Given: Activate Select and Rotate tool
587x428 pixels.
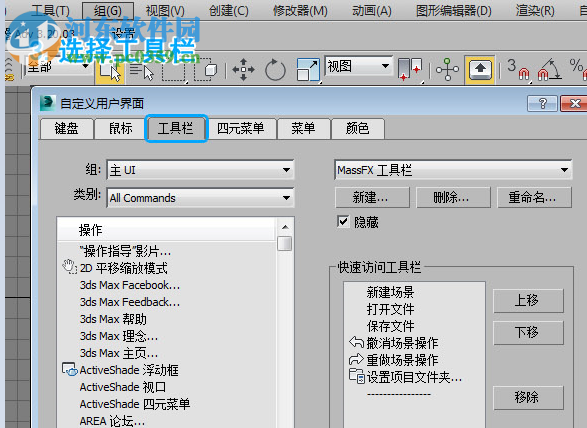Looking at the screenshot, I should tap(275, 70).
